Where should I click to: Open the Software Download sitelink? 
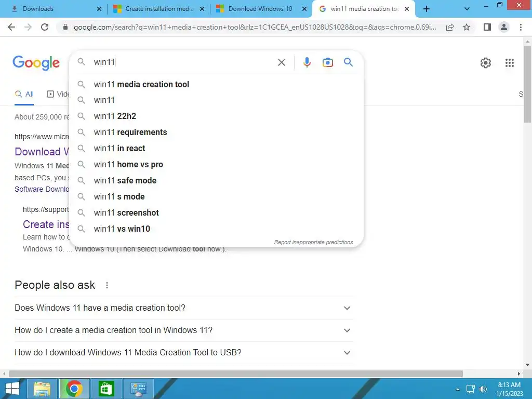pos(42,189)
